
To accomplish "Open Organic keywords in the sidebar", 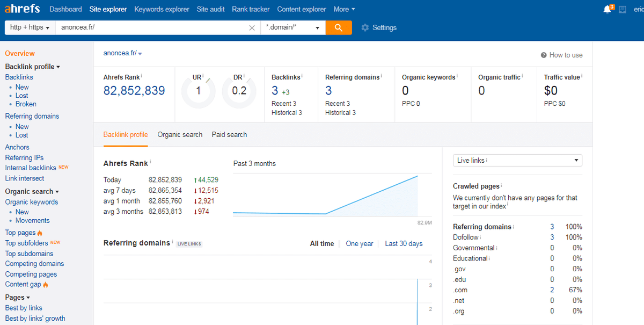I will (32, 202).
